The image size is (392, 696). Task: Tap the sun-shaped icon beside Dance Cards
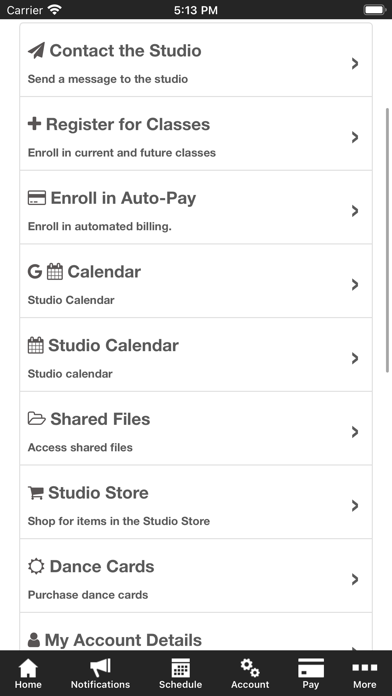[x=36, y=566]
